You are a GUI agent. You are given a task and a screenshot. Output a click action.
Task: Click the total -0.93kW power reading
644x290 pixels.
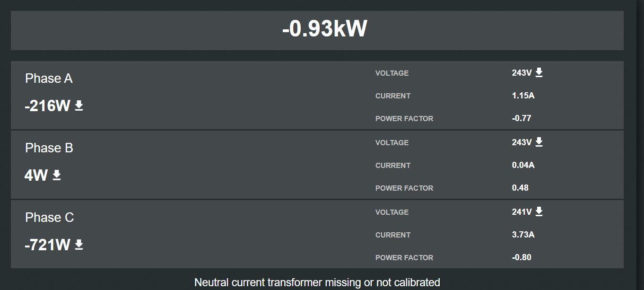pos(324,29)
